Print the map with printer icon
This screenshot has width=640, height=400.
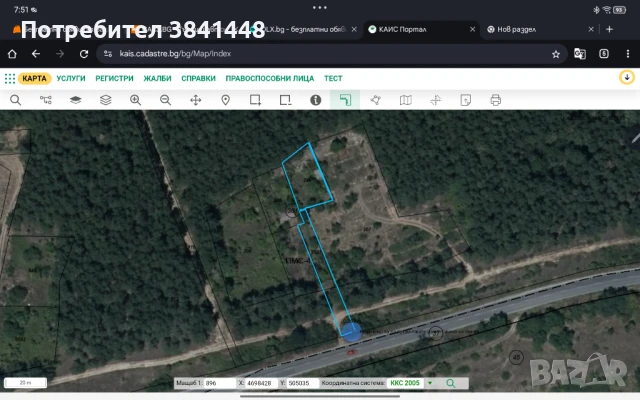pyautogui.click(x=496, y=100)
